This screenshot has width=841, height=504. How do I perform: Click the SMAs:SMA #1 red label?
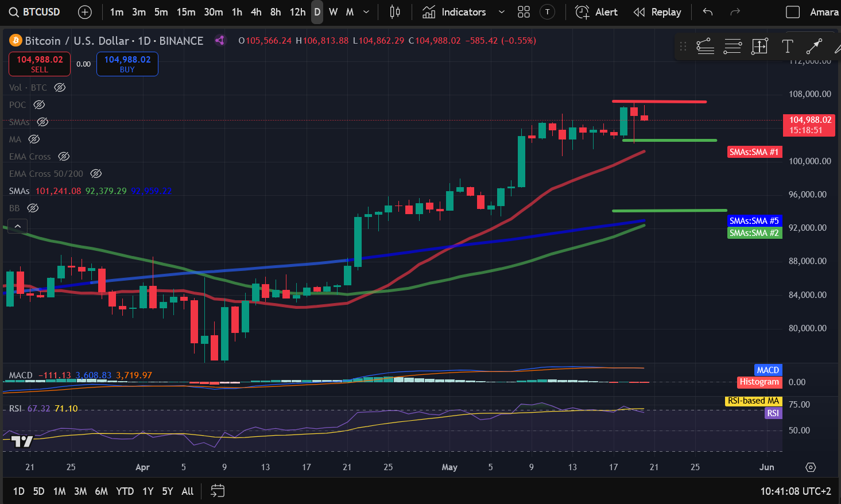click(754, 152)
